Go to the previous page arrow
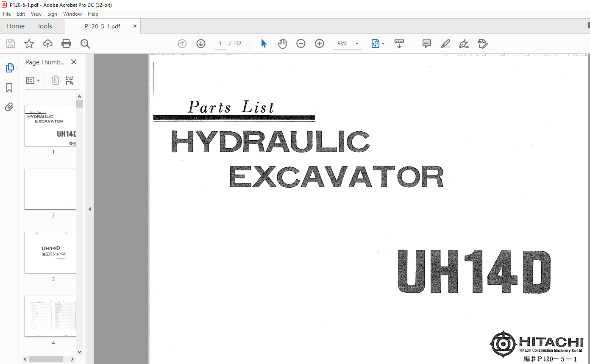Image resolution: width=590 pixels, height=364 pixels. [x=182, y=44]
